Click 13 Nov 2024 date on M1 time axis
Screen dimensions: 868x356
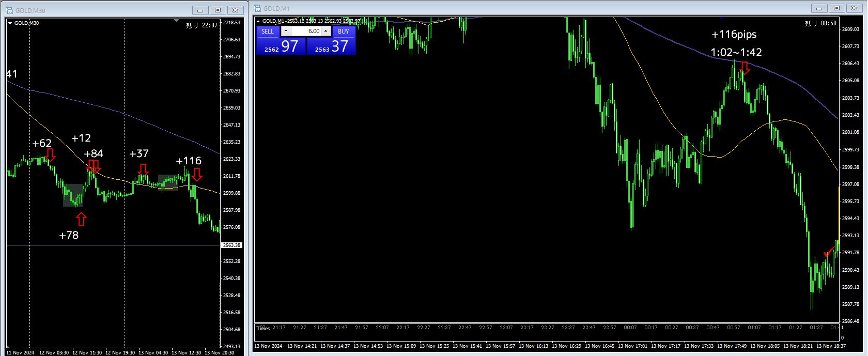(268, 346)
